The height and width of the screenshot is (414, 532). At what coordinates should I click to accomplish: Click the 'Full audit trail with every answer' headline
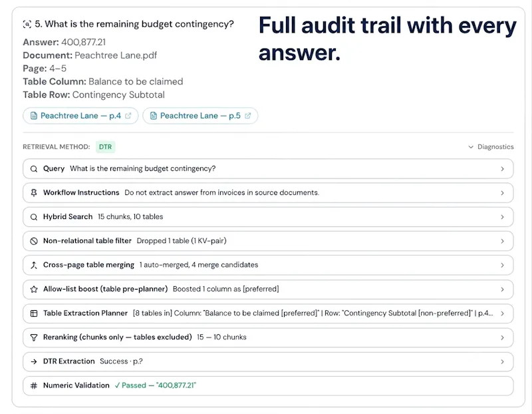pos(387,39)
